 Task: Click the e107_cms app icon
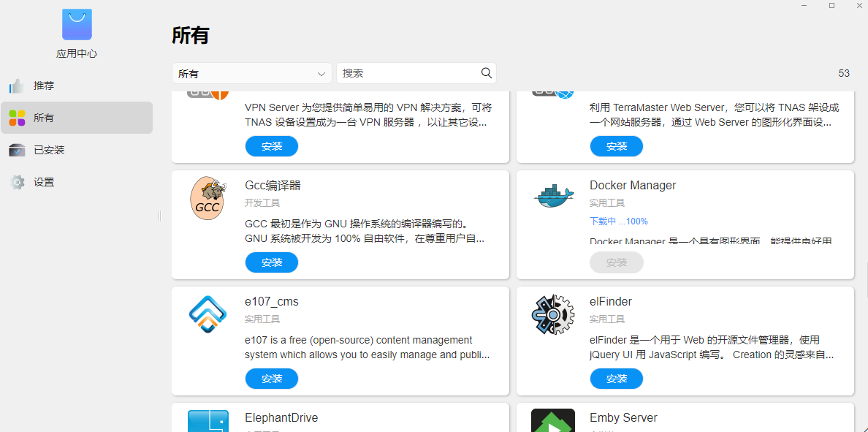click(208, 314)
